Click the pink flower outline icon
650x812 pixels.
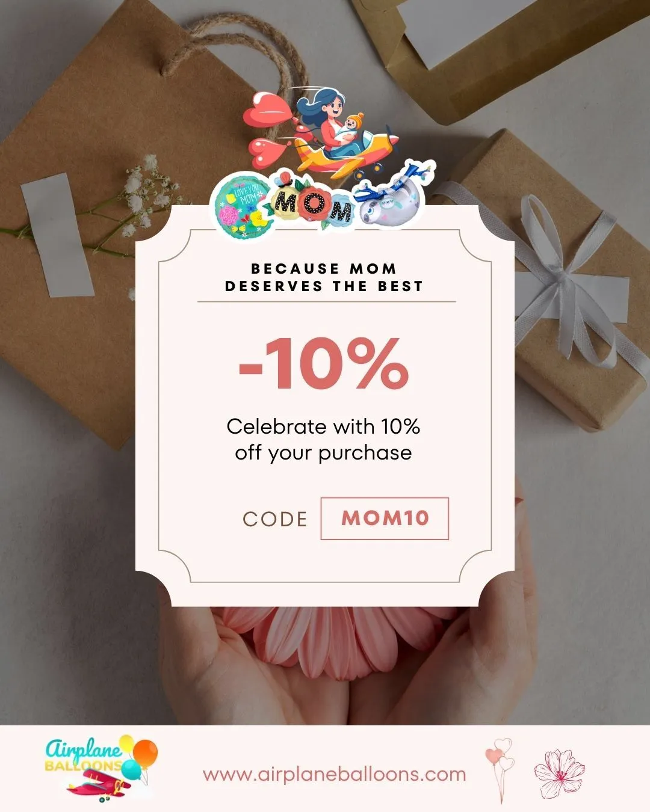click(559, 773)
